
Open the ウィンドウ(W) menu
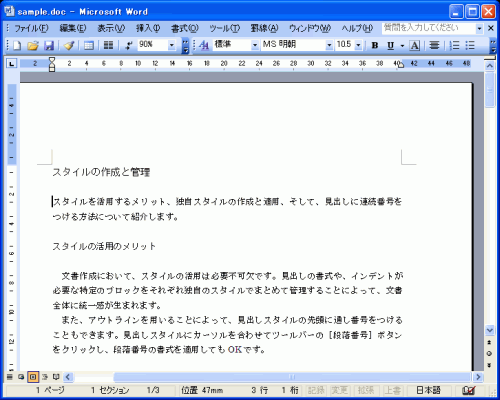coord(310,28)
